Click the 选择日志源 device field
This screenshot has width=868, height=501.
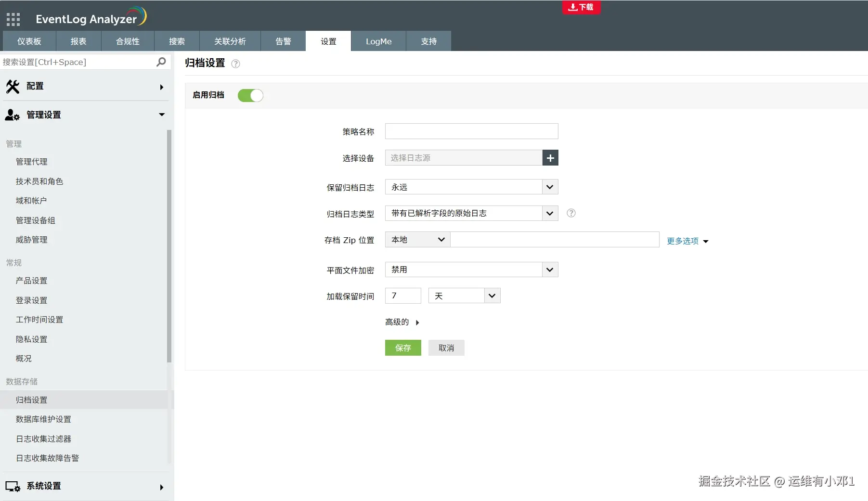click(464, 158)
